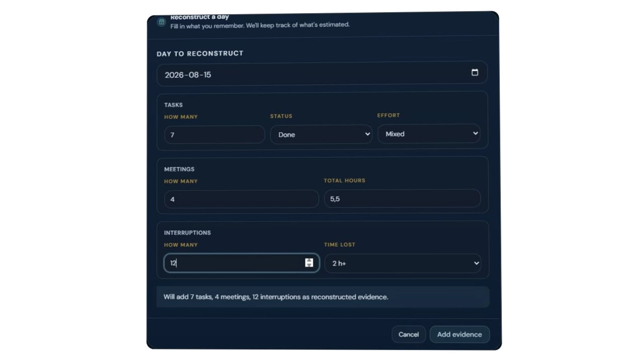644x362 pixels.
Task: Open the Effort dropdown showing Mixed
Action: [x=429, y=134]
